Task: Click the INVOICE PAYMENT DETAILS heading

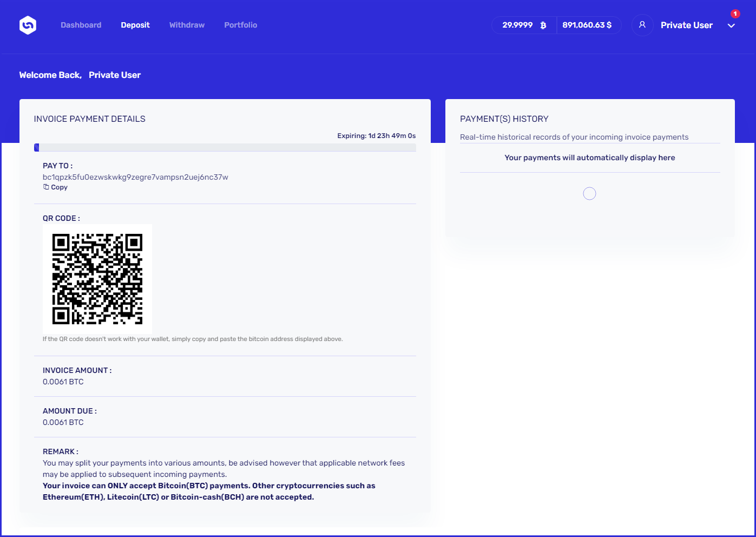Action: pyautogui.click(x=90, y=119)
